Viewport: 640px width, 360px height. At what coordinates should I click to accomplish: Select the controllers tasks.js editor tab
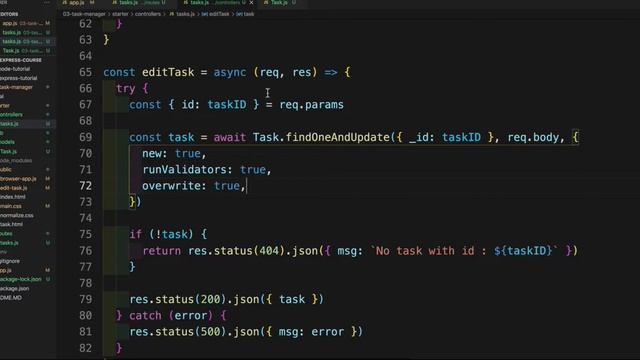click(x=214, y=2)
